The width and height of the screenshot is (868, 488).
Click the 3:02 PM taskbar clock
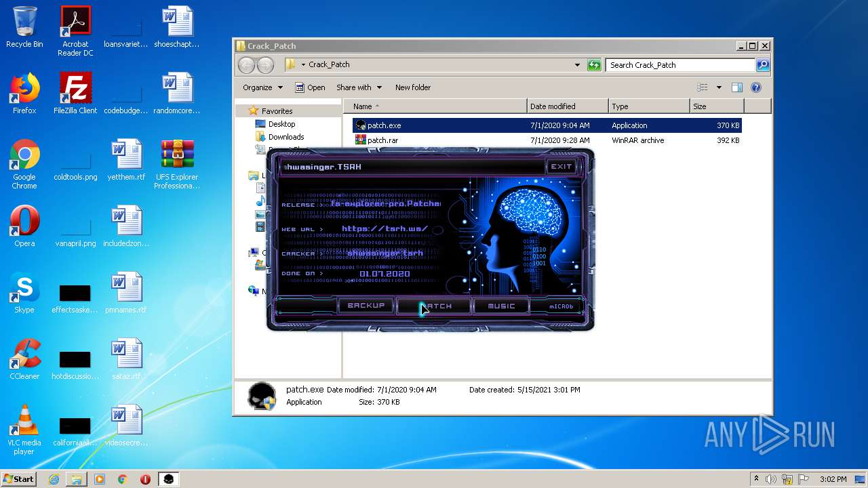pos(833,479)
